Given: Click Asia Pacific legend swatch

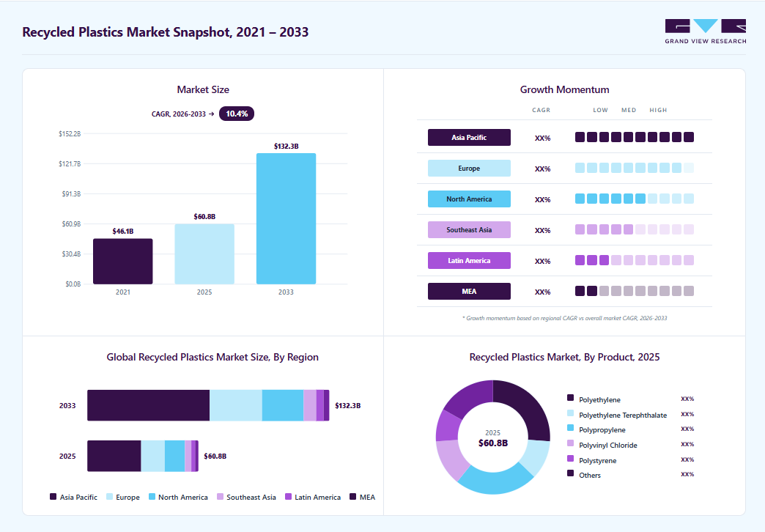Looking at the screenshot, I should pos(53,496).
